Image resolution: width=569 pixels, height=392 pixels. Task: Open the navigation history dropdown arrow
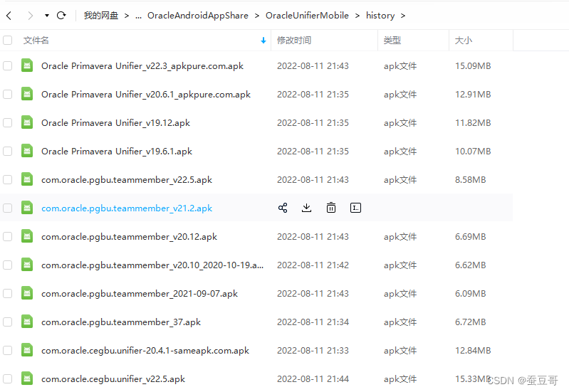(47, 16)
